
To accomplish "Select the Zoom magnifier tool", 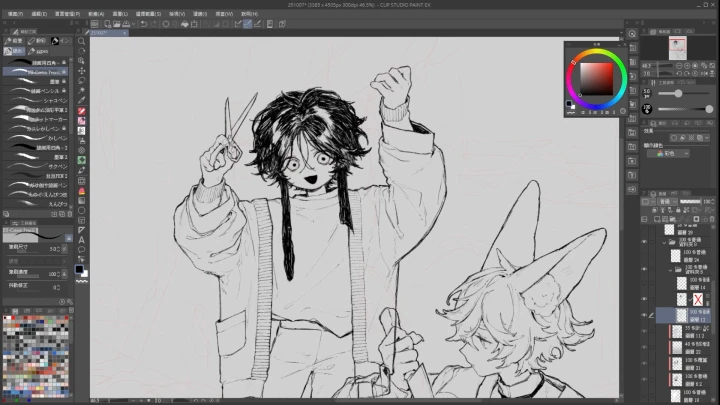I will tap(83, 41).
